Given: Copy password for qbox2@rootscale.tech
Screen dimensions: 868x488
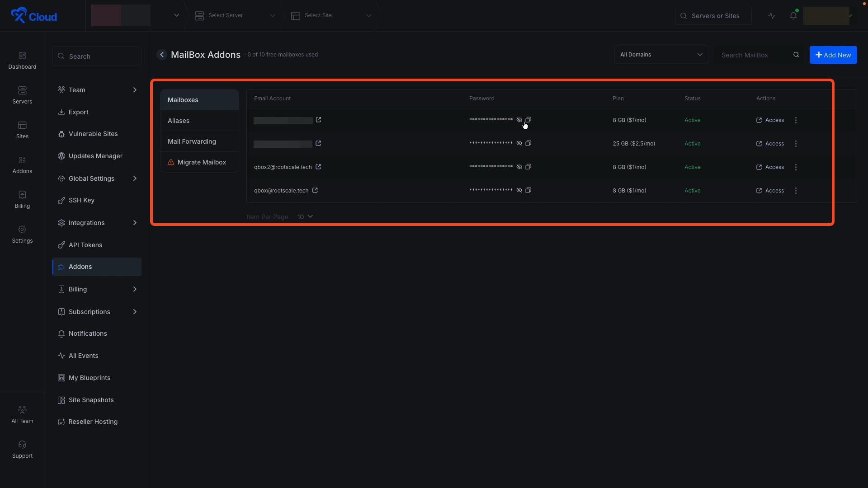Looking at the screenshot, I should click(x=528, y=167).
